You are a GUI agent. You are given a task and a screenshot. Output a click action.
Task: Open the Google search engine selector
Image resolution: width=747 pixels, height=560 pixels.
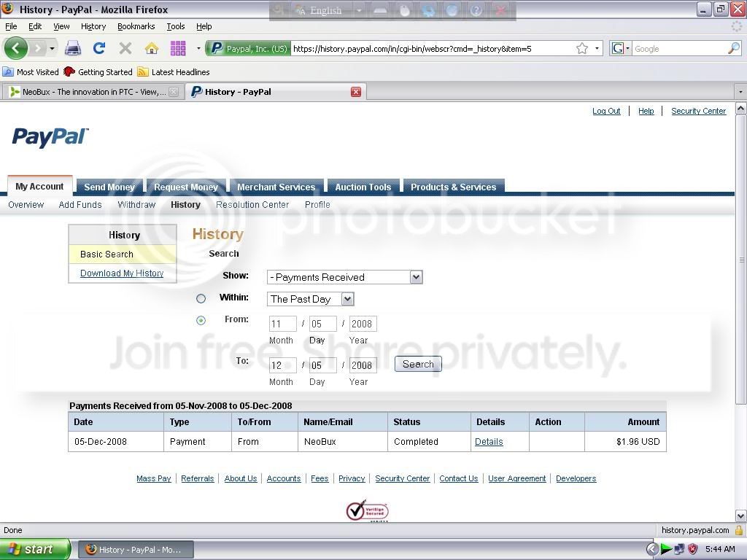(x=621, y=49)
